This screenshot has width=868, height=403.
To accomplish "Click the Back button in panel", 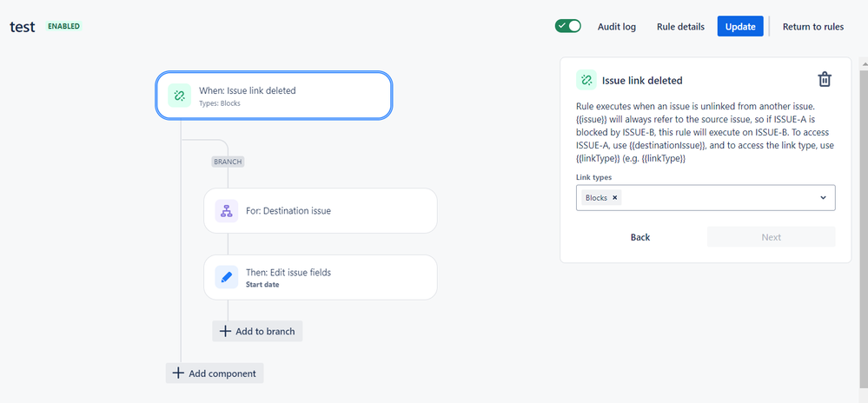I will [640, 237].
